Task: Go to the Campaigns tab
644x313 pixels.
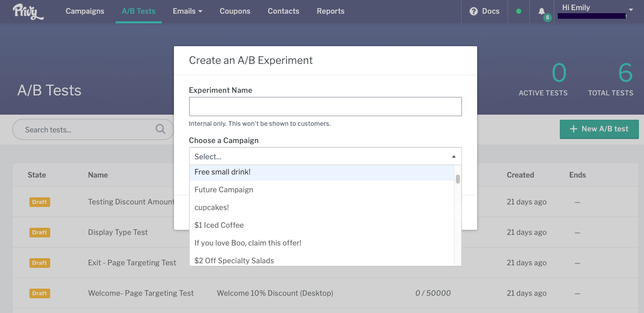Action: pos(85,11)
